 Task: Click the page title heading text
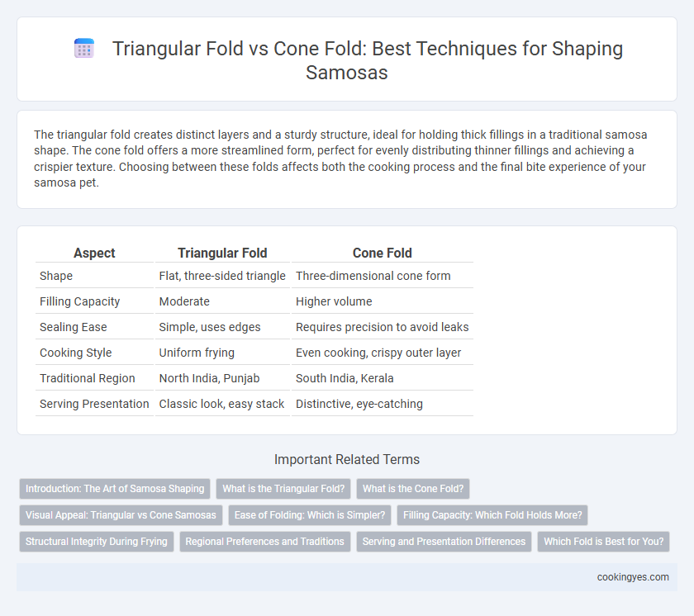click(x=368, y=60)
